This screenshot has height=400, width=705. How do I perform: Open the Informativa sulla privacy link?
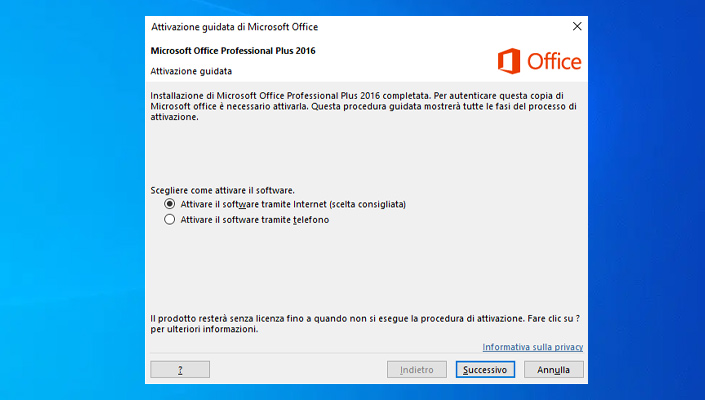pyautogui.click(x=532, y=347)
